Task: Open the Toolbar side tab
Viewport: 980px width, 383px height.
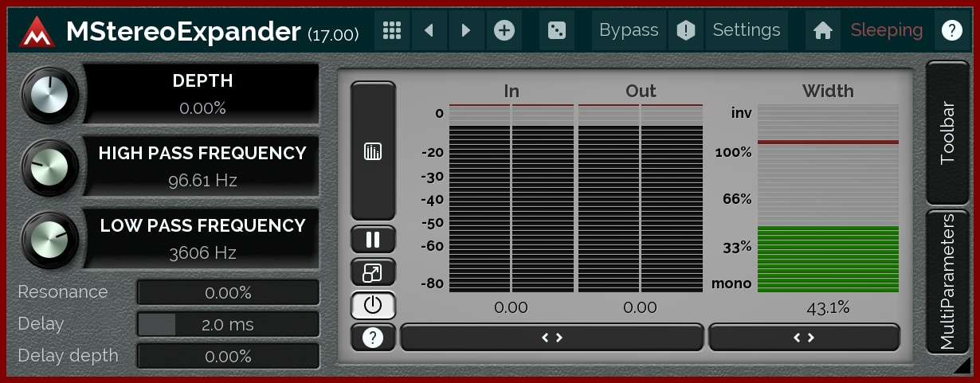Action: tap(947, 132)
